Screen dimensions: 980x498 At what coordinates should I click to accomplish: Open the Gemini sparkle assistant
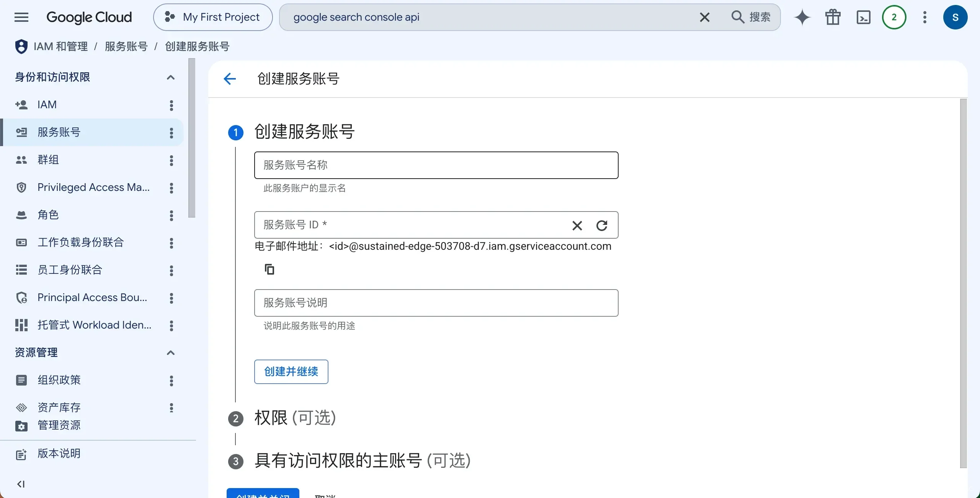pos(802,17)
